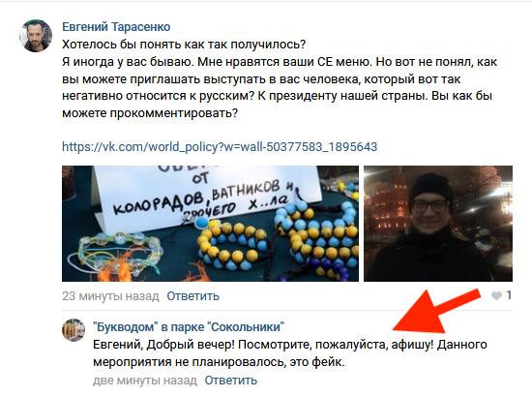Open the Букводом community avatar
Screen dimensions: 532x397
[x=74, y=330]
